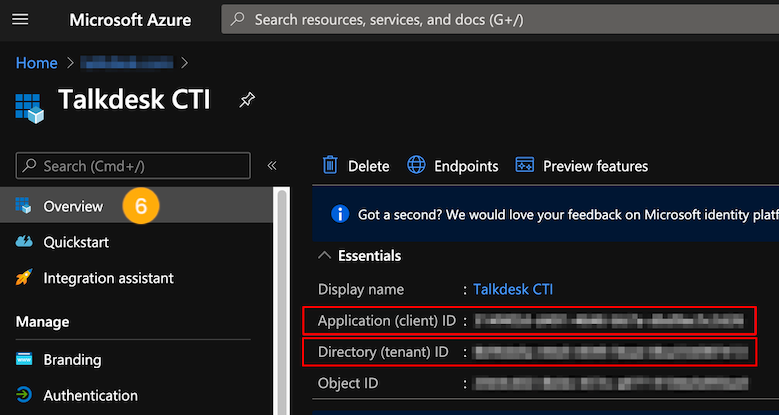Click the Branding www icon
779x415 pixels.
click(24, 359)
